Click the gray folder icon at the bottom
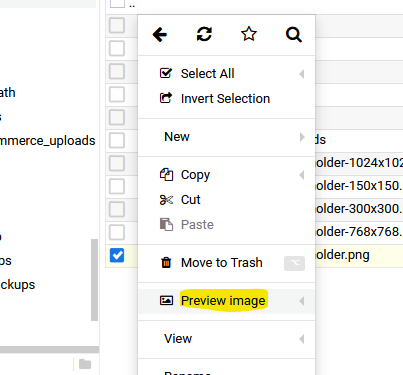The width and height of the screenshot is (403, 375). pos(85,364)
